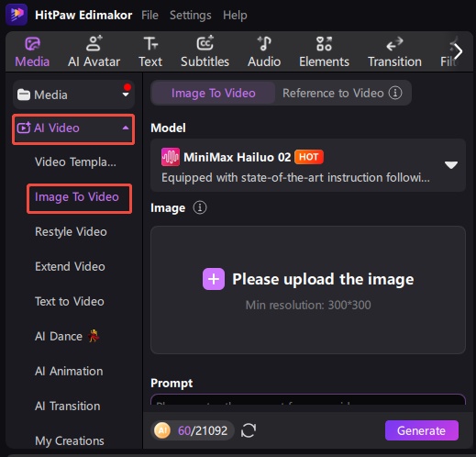The width and height of the screenshot is (476, 457).
Task: Open the Elements panel
Action: 324,51
